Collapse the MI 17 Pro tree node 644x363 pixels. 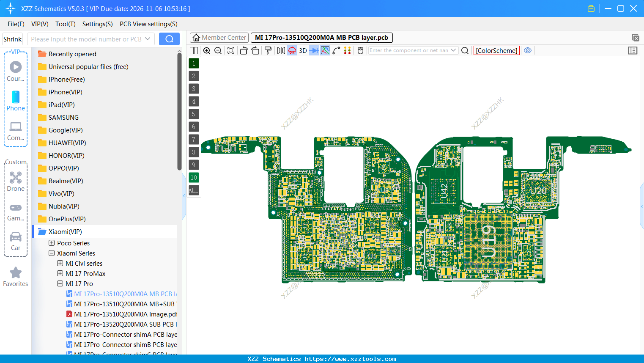coord(60,283)
